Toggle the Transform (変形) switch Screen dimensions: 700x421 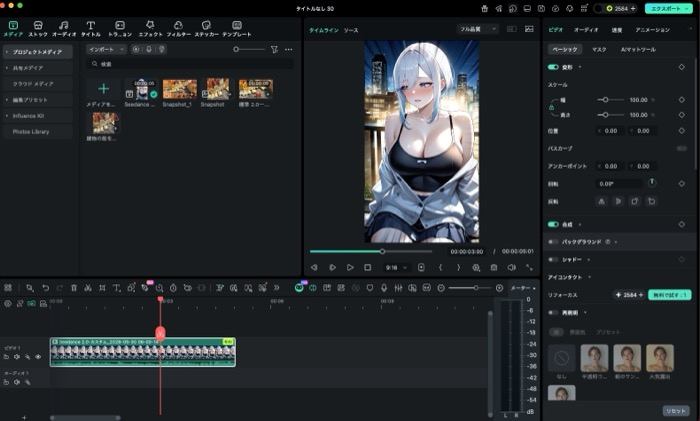coord(553,67)
